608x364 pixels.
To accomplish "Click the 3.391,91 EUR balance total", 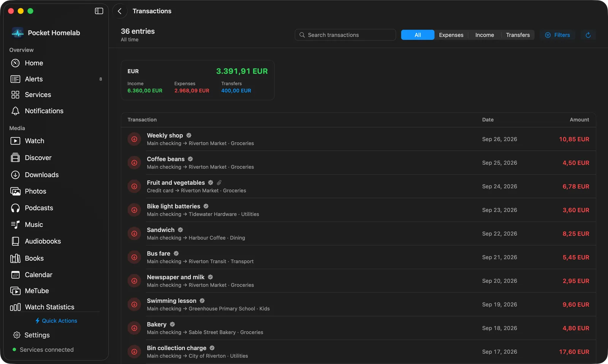I will tap(242, 71).
